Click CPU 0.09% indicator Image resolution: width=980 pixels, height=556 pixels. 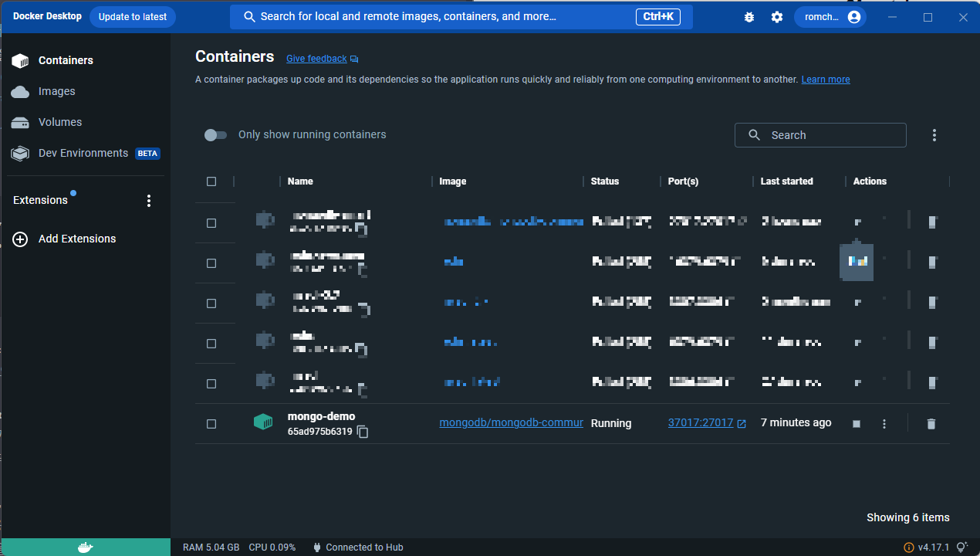tap(272, 548)
